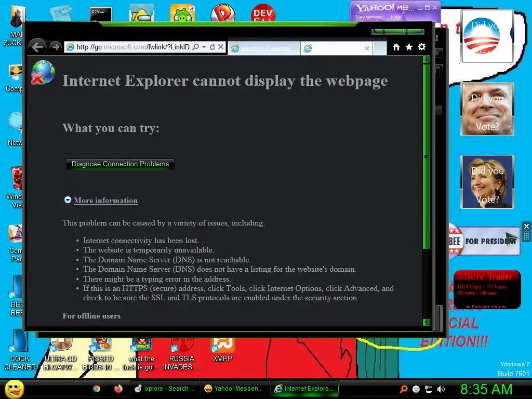The image size is (532, 399).
Task: Open the GTA:IV Trailer countdown gadget
Action: pyautogui.click(x=487, y=289)
